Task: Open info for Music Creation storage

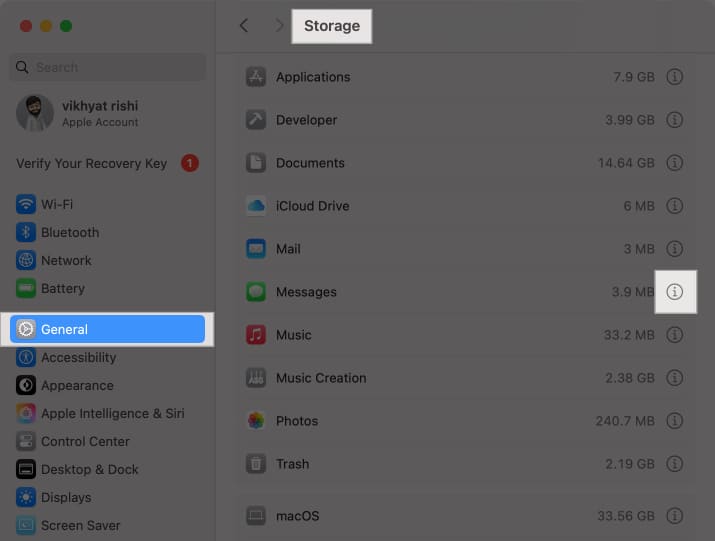Action: (674, 378)
